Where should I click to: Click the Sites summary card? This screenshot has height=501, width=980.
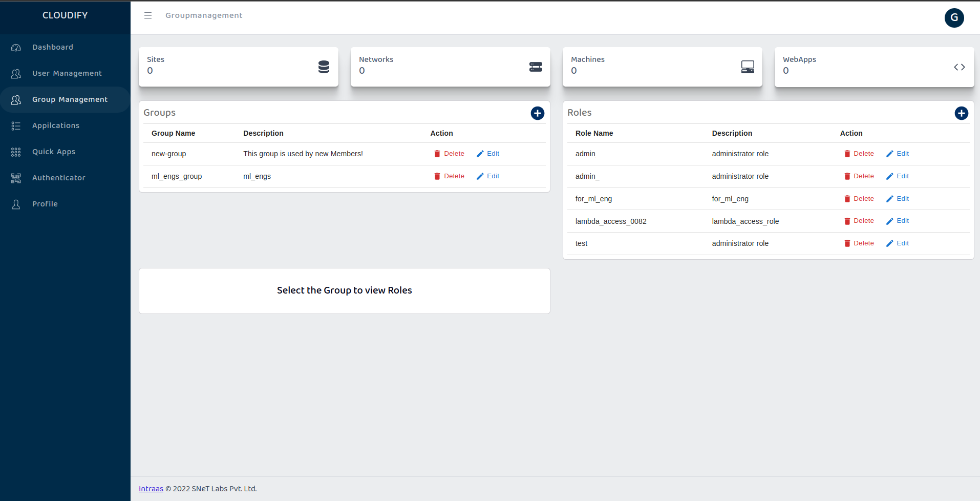(239, 67)
